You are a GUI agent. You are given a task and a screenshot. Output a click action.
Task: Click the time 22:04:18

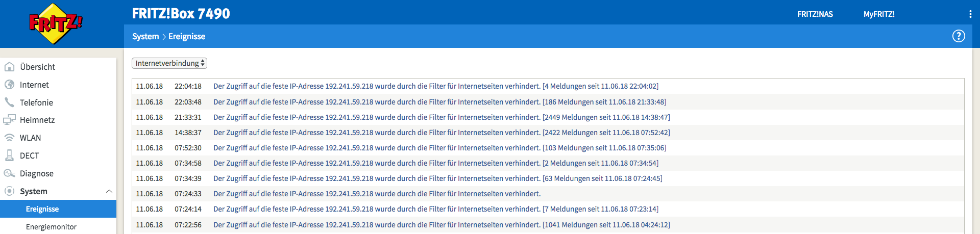click(188, 86)
